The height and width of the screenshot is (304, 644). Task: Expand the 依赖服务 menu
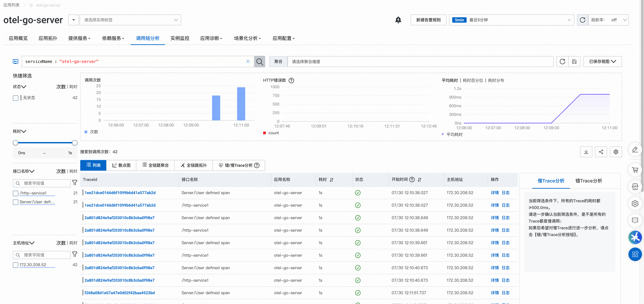point(113,38)
